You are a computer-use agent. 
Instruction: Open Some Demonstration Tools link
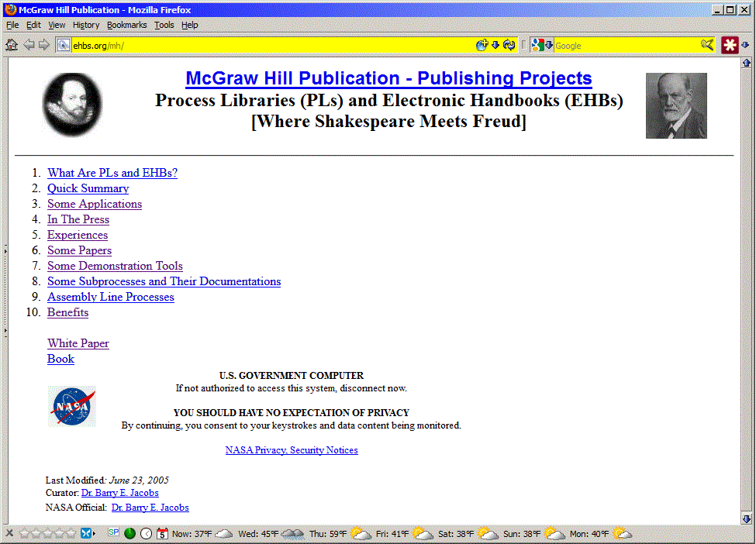click(116, 266)
